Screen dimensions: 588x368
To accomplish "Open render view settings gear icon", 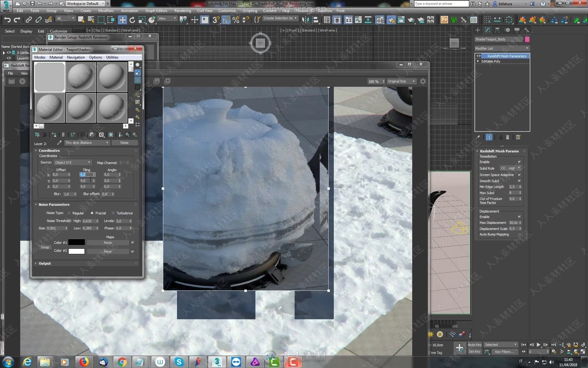I will (423, 81).
